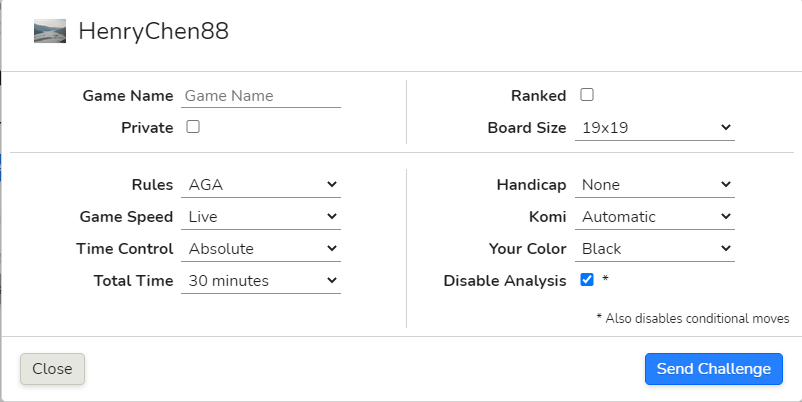This screenshot has width=802, height=402.
Task: Uncheck the Disable Analysis checkbox
Action: 587,279
